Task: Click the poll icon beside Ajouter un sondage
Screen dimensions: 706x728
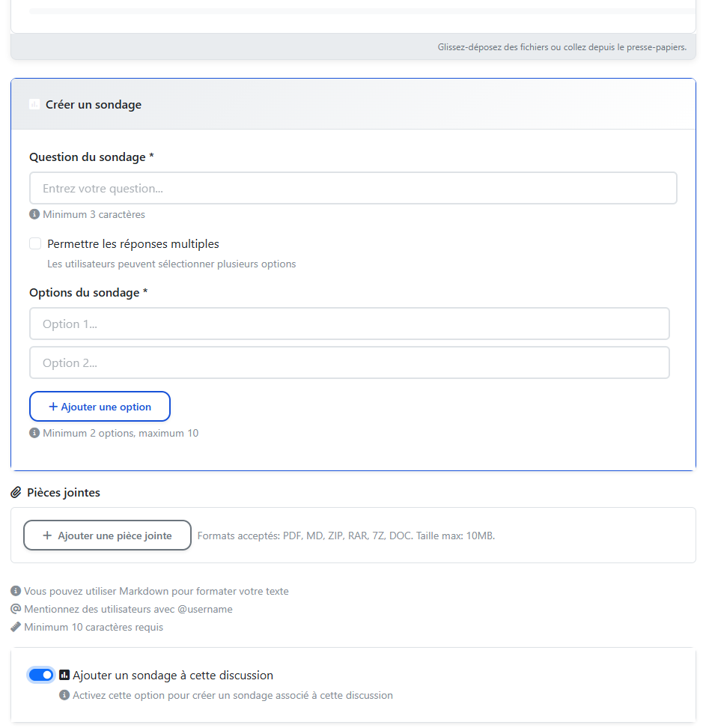Action: [x=64, y=675]
